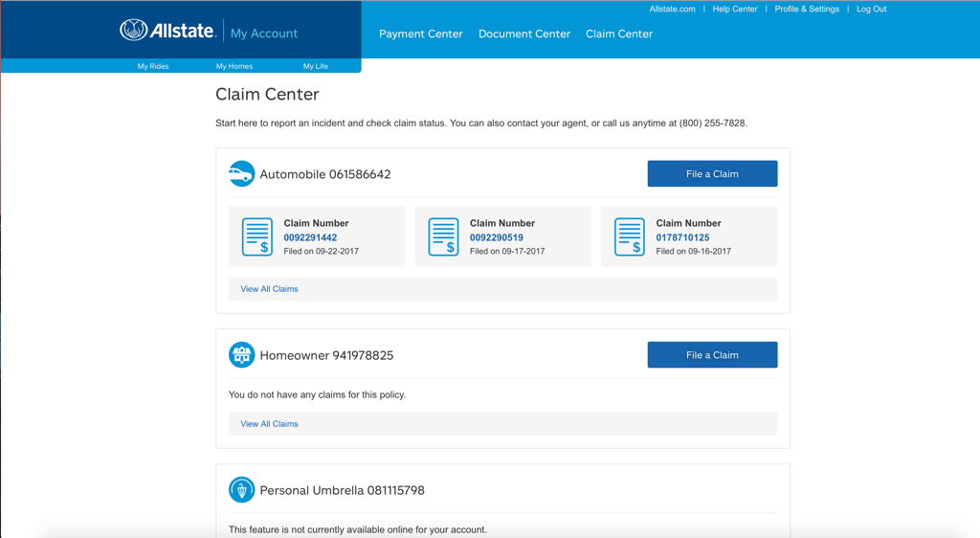Click the Automobile 061586642 heading
Image resolution: width=980 pixels, height=538 pixels.
(325, 174)
